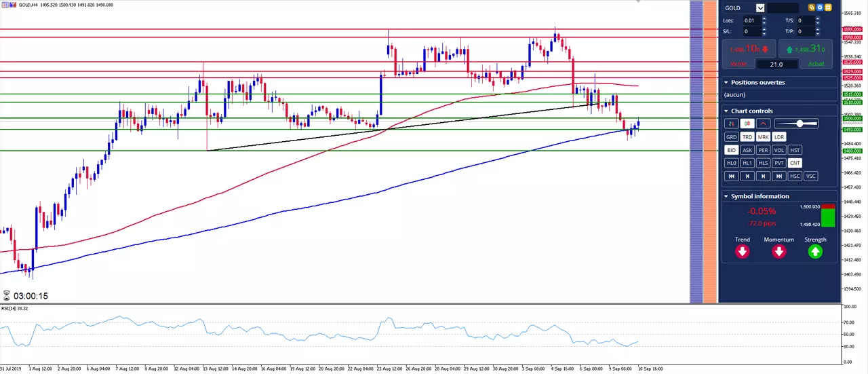
Task: Adjust S/L with the stepper arrows
Action: pos(764,31)
